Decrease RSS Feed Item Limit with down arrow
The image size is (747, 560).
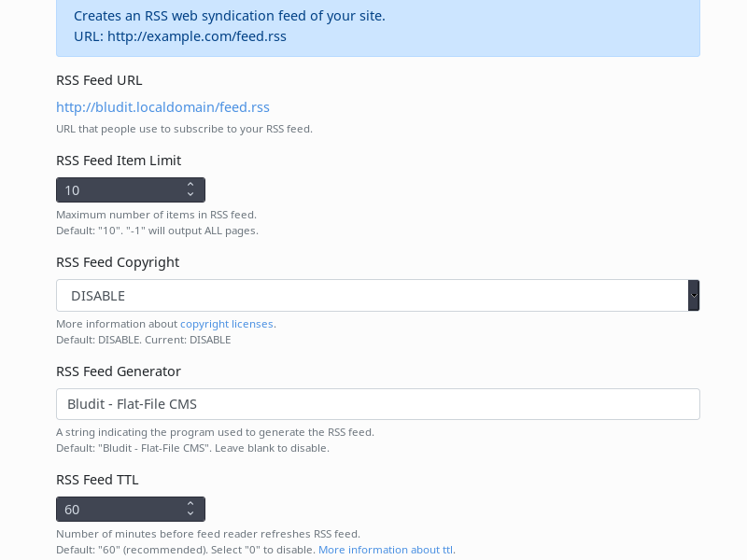click(x=190, y=195)
